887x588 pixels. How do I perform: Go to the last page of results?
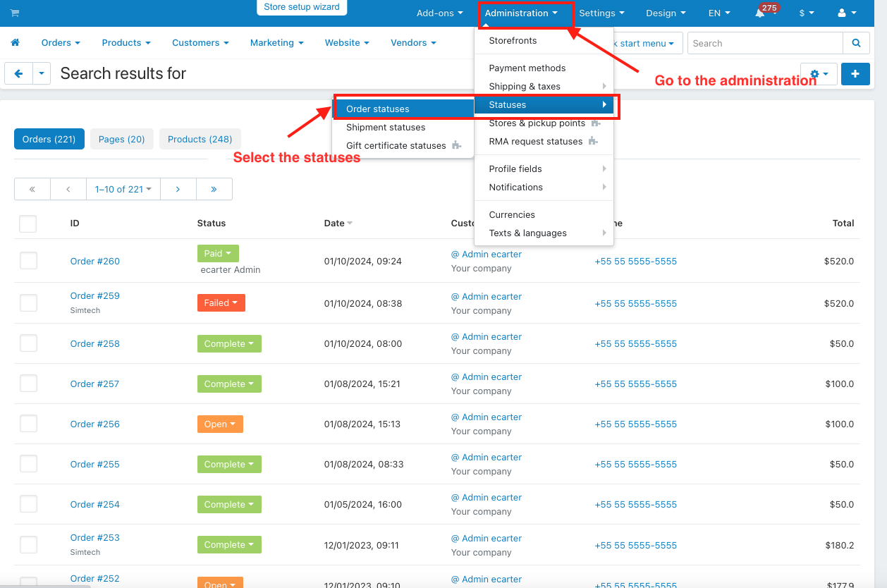point(214,189)
